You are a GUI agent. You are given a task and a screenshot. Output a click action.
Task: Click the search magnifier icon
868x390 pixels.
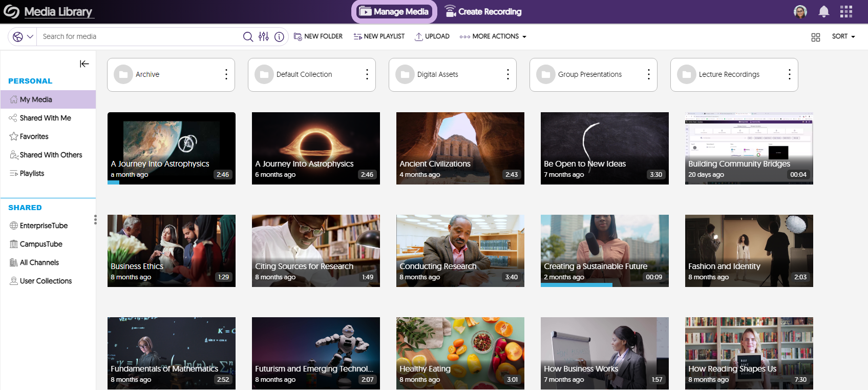coord(248,36)
